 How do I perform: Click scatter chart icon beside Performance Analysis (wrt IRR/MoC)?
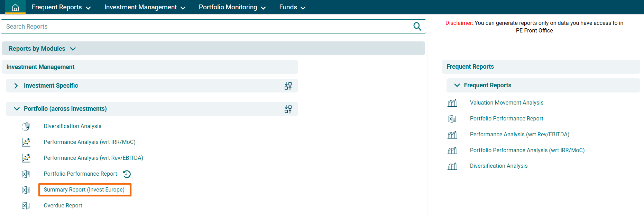coord(26,142)
